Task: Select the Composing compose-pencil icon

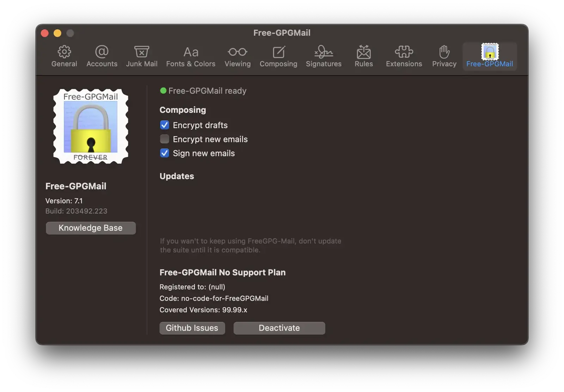Action: click(x=278, y=56)
